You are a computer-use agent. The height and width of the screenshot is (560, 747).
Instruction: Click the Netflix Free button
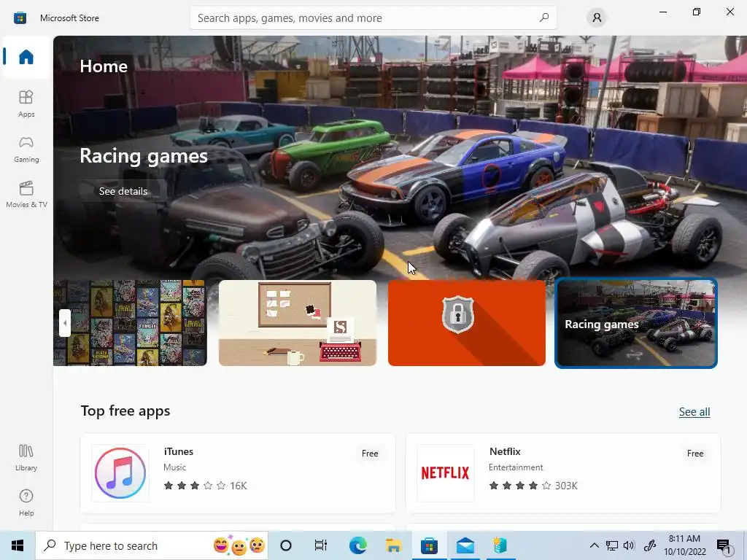pos(695,454)
